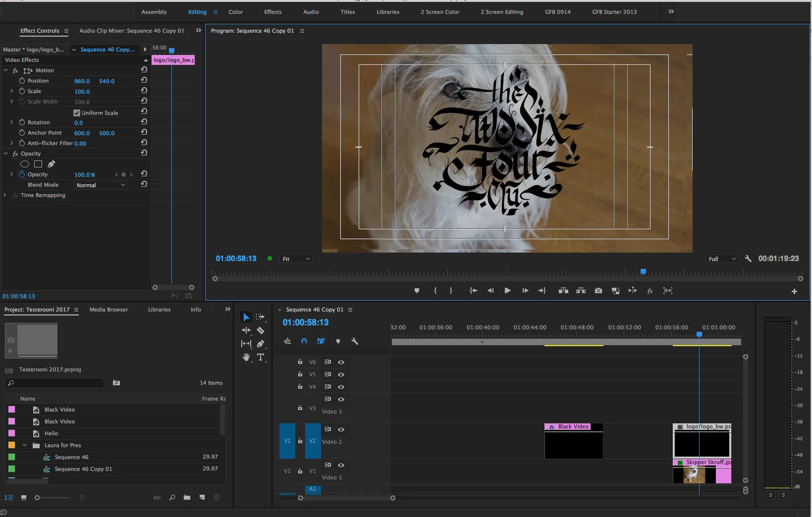The width and height of the screenshot is (812, 517).
Task: Open Blend Mode Normal dropdown
Action: pyautogui.click(x=101, y=185)
